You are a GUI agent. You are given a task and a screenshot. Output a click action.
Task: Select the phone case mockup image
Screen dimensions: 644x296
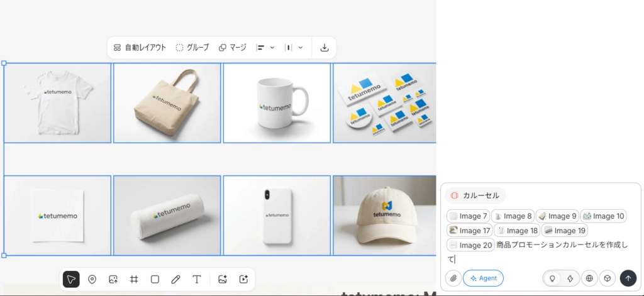277,216
